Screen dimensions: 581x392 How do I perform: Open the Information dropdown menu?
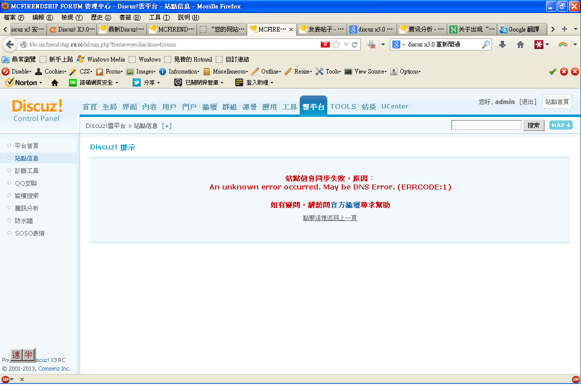pyautogui.click(x=180, y=71)
